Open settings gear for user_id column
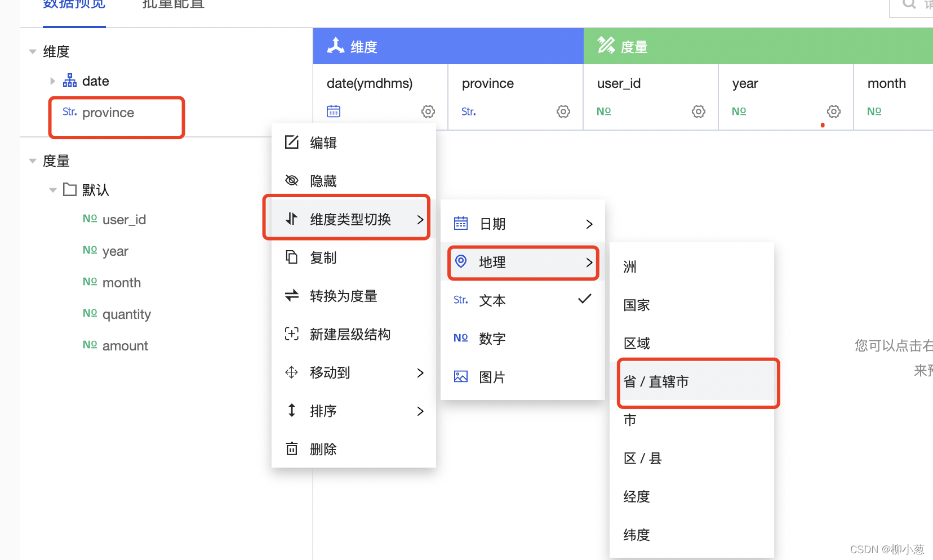 tap(699, 112)
